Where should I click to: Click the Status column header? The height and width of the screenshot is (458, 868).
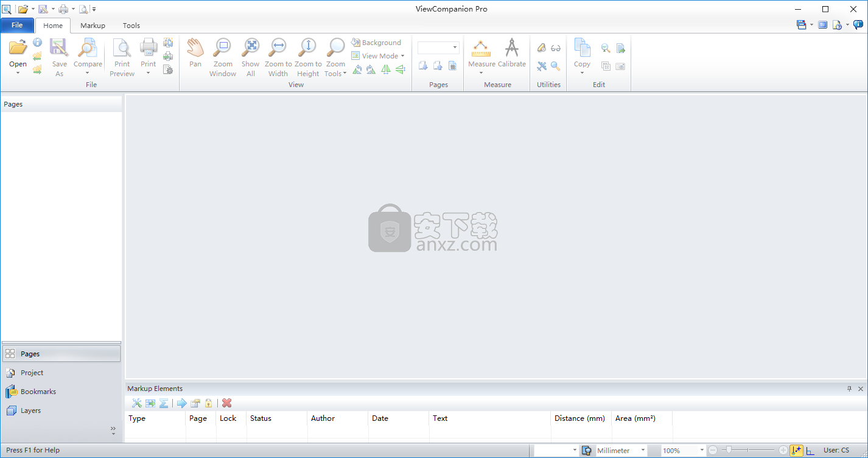coord(277,418)
